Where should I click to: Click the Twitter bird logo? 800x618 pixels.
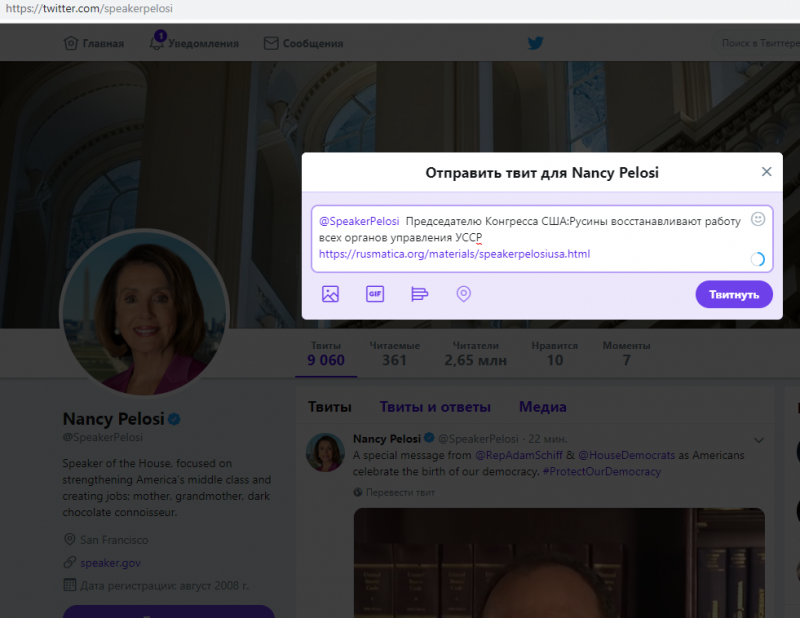535,43
